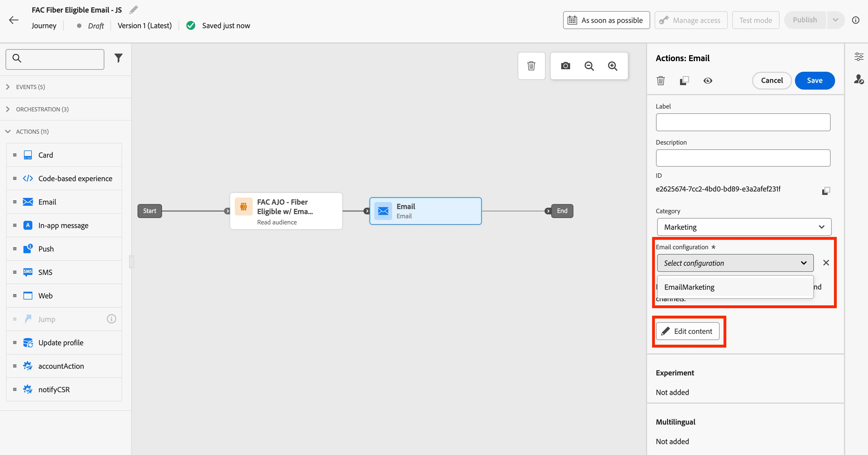Delete the Email action via panel trash icon

[x=660, y=81]
